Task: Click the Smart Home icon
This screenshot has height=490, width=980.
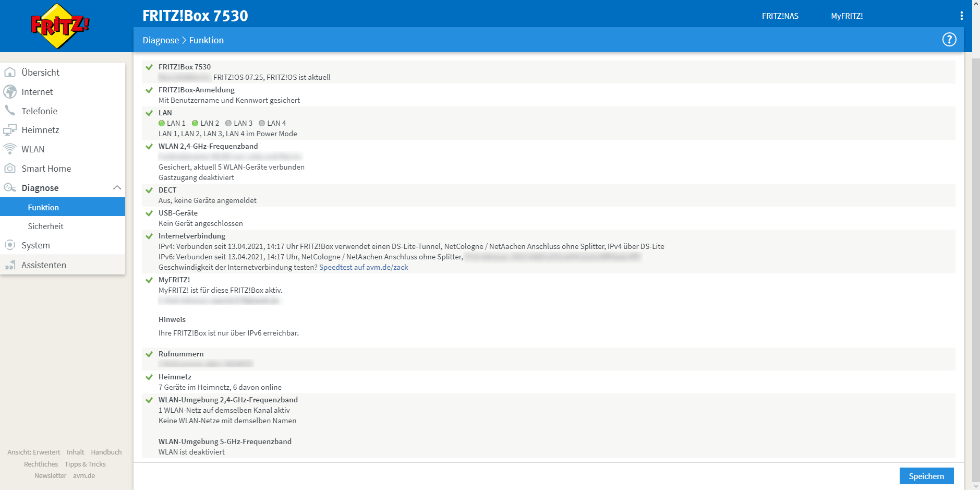Action: [10, 169]
